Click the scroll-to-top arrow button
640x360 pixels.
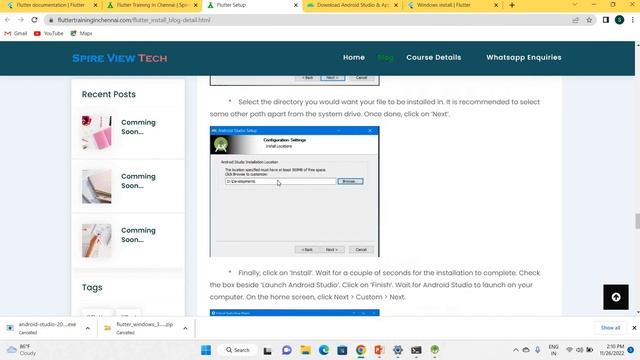[x=616, y=297]
